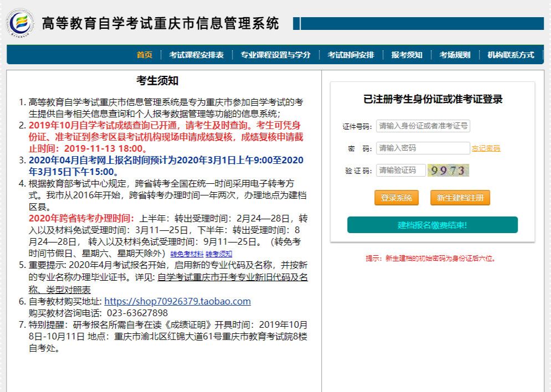The width and height of the screenshot is (551, 392).
Task: Focus the 密码 password input box
Action: pyautogui.click(x=422, y=148)
